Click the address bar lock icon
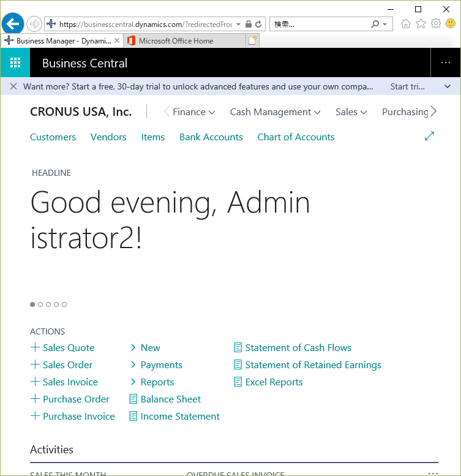This screenshot has height=476, width=461. [x=249, y=24]
